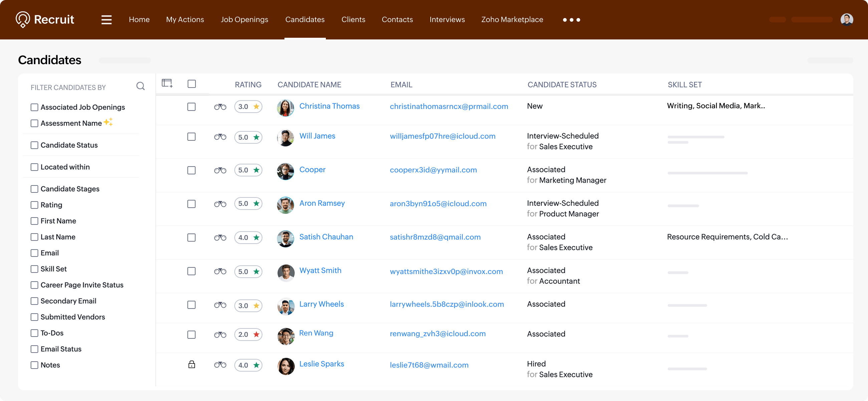Open the user profile avatar in header

click(x=846, y=20)
